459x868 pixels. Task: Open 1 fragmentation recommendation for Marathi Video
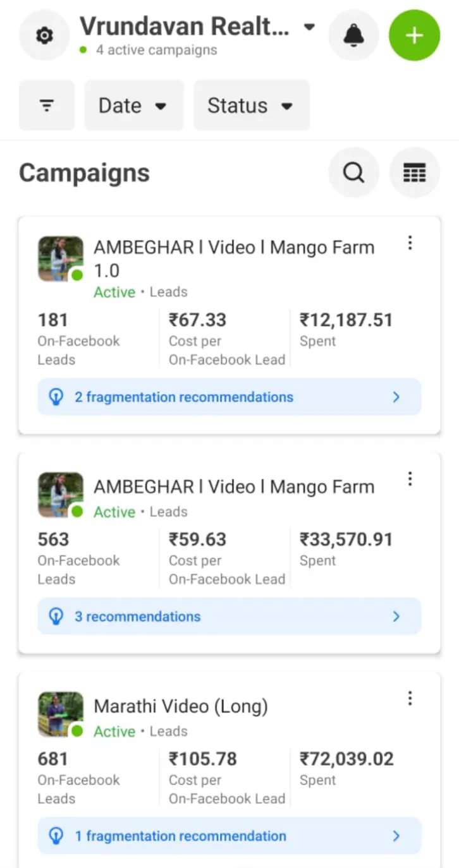(x=229, y=836)
